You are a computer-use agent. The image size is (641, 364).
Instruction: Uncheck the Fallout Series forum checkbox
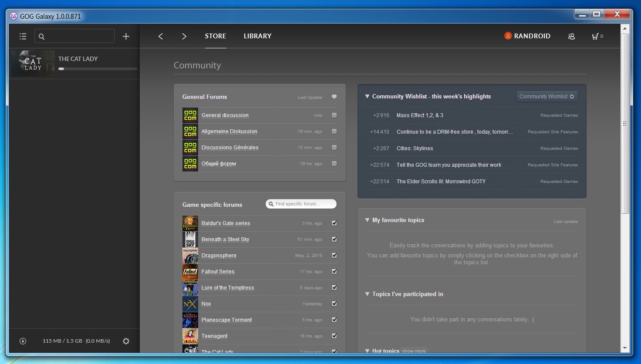click(x=334, y=272)
